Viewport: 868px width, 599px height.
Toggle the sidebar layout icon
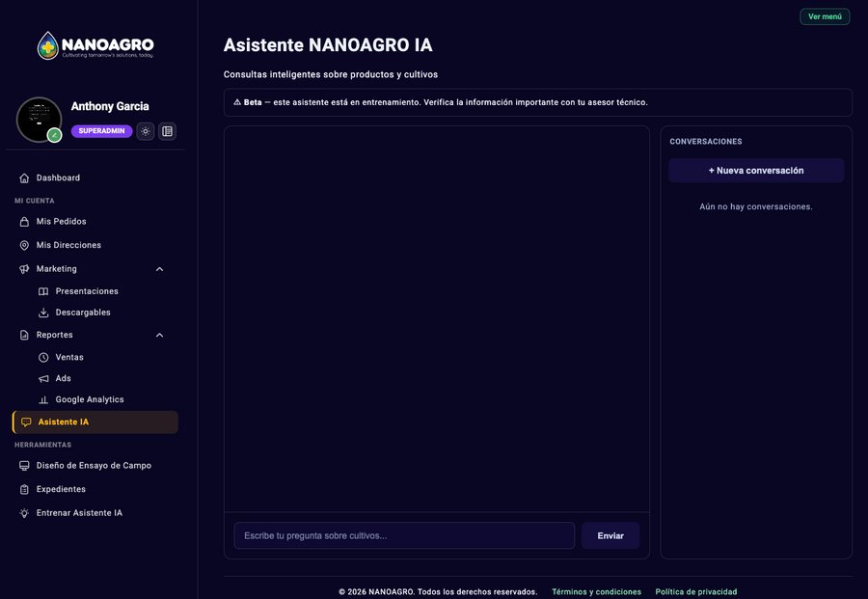point(167,131)
